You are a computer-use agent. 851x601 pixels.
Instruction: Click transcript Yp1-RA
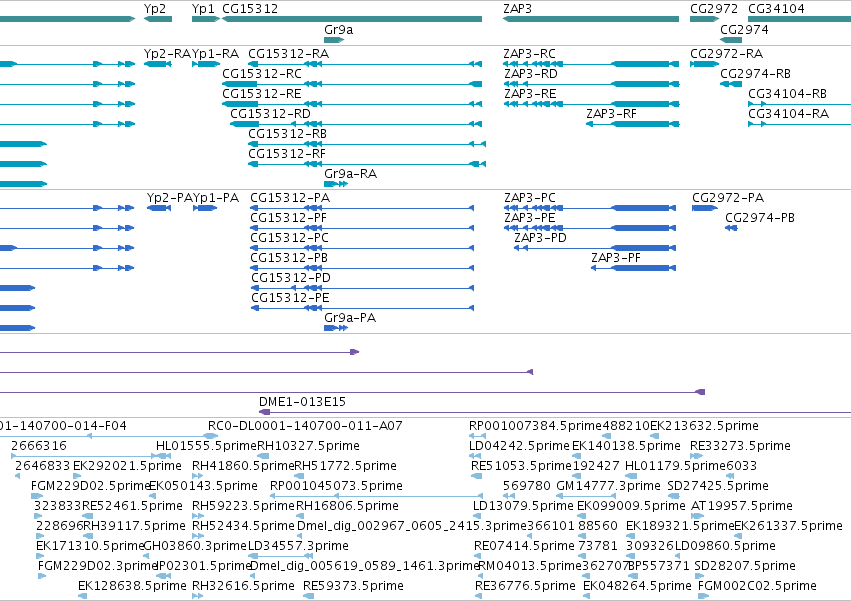[x=215, y=54]
